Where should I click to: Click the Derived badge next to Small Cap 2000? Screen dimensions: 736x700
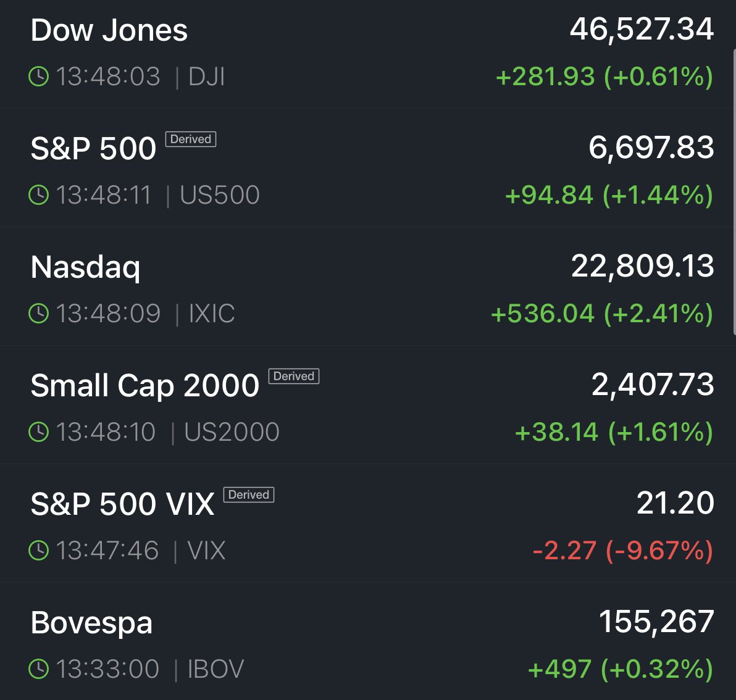(294, 377)
